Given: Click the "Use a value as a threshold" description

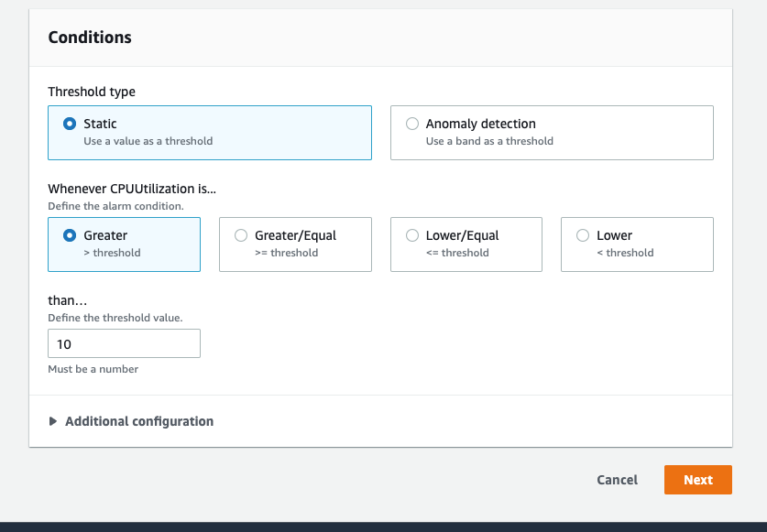Looking at the screenshot, I should point(148,141).
